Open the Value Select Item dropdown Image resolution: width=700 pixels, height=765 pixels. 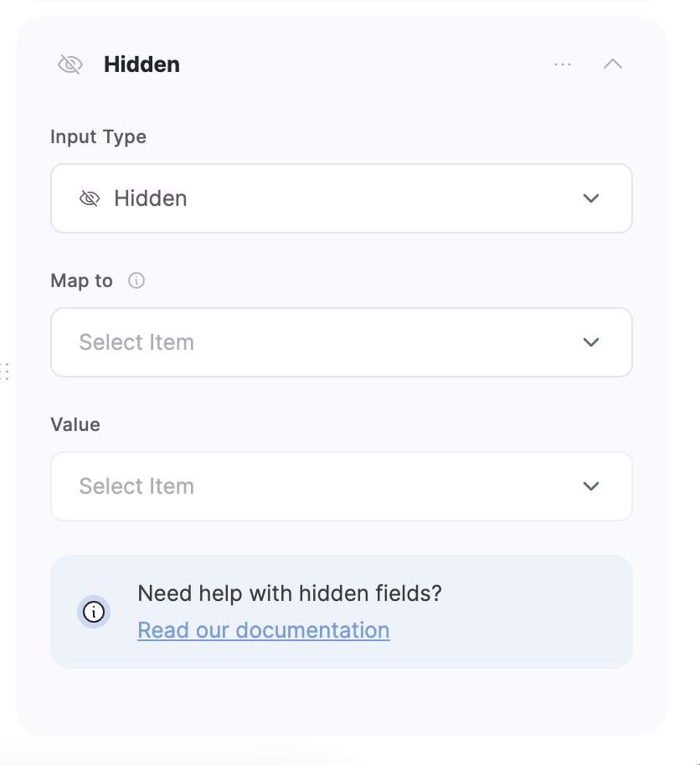click(x=341, y=486)
